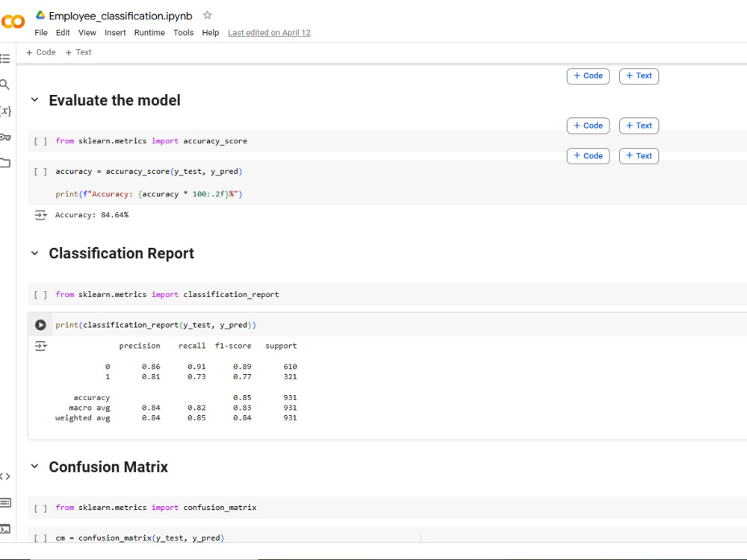Star the Employee_classification notebook
This screenshot has width=747, height=560.
point(207,15)
